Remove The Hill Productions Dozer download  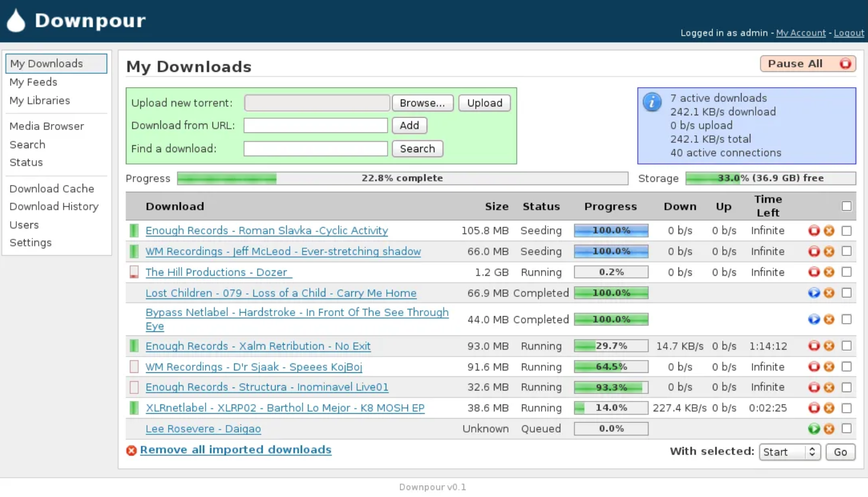(829, 272)
